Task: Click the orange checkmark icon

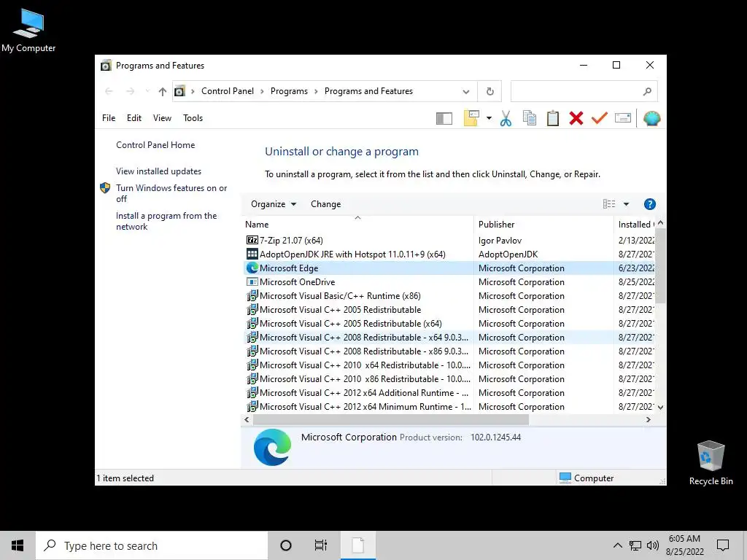Action: point(600,118)
